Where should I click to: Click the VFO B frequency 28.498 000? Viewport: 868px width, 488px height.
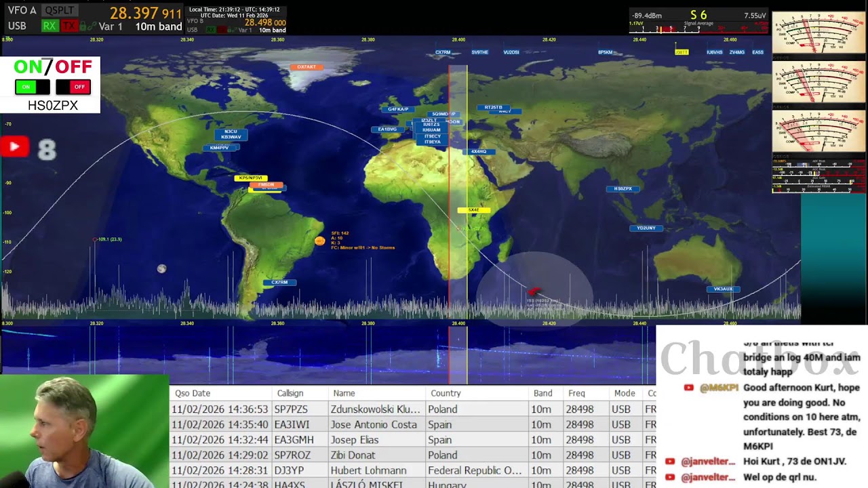(x=265, y=22)
